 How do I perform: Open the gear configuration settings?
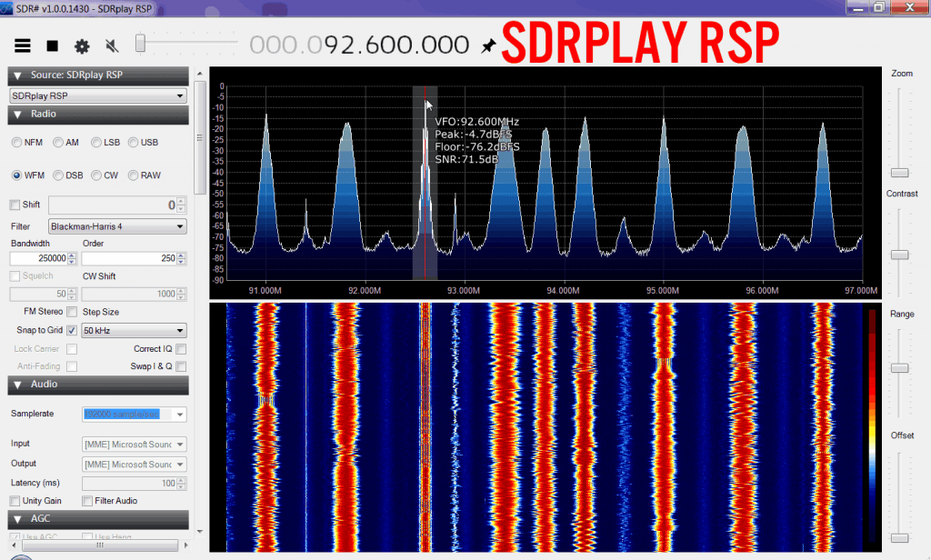(82, 45)
